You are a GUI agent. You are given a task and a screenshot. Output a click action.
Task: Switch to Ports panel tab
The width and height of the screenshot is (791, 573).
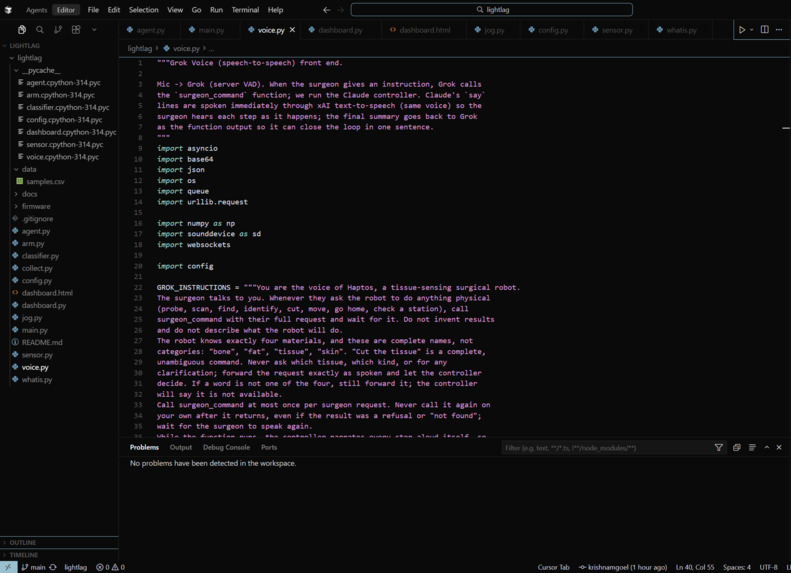pos(269,447)
